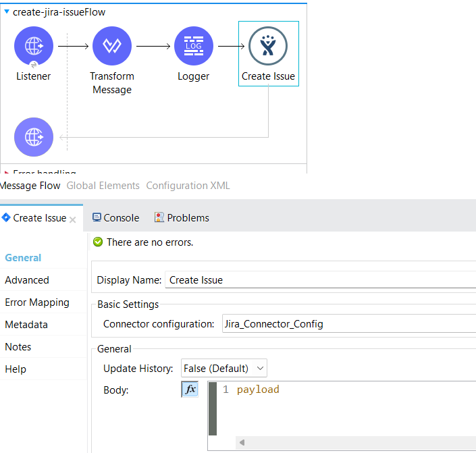The height and width of the screenshot is (453, 476).
Task: Click the 'payload' expression text
Action: pyautogui.click(x=258, y=390)
